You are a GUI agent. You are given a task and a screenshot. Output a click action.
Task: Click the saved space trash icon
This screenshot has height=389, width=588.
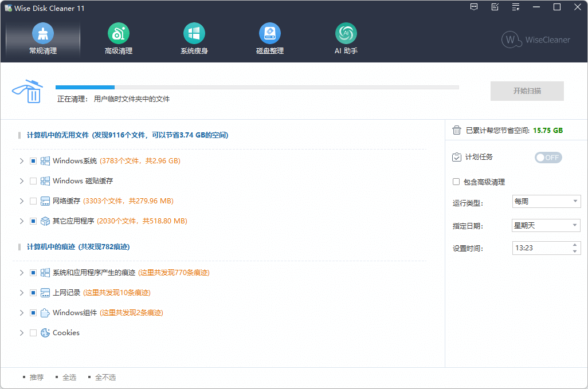[x=456, y=130]
